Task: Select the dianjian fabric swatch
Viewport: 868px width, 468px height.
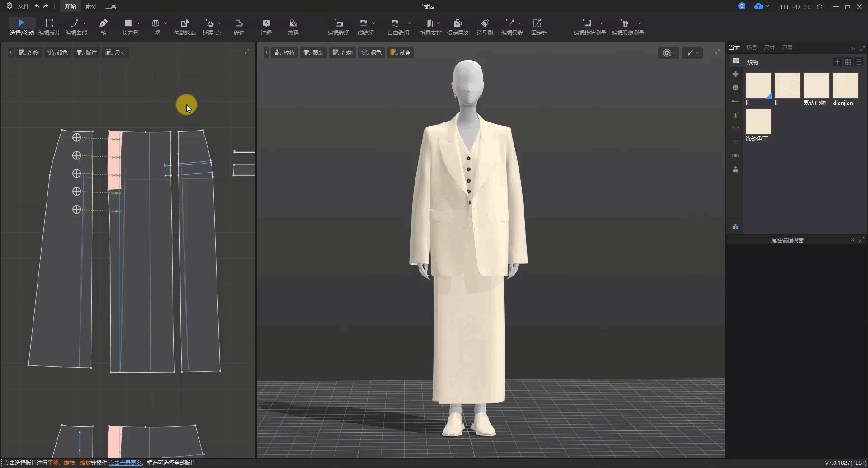Action: point(845,85)
